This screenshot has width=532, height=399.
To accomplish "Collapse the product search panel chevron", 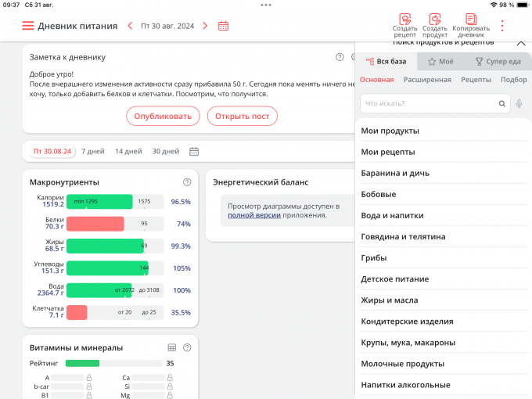I will click(x=520, y=43).
